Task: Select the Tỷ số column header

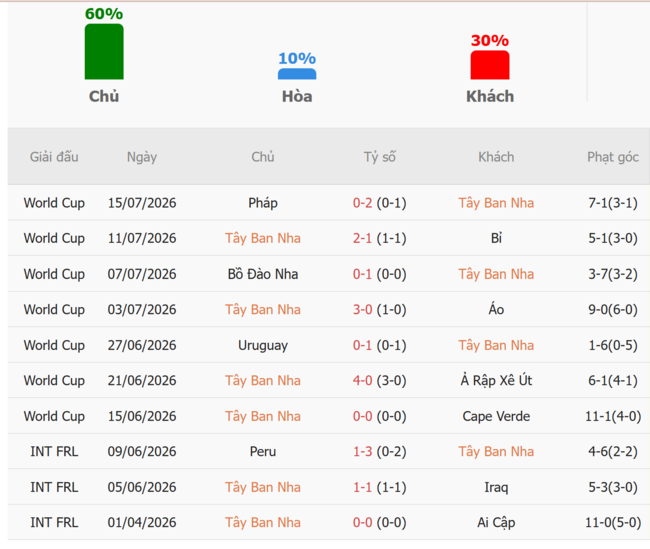Action: [380, 157]
